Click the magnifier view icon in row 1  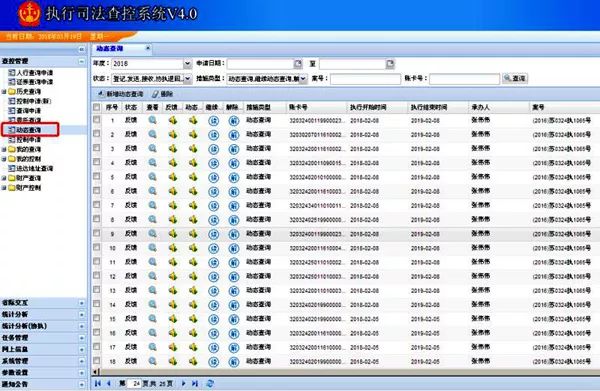click(152, 121)
